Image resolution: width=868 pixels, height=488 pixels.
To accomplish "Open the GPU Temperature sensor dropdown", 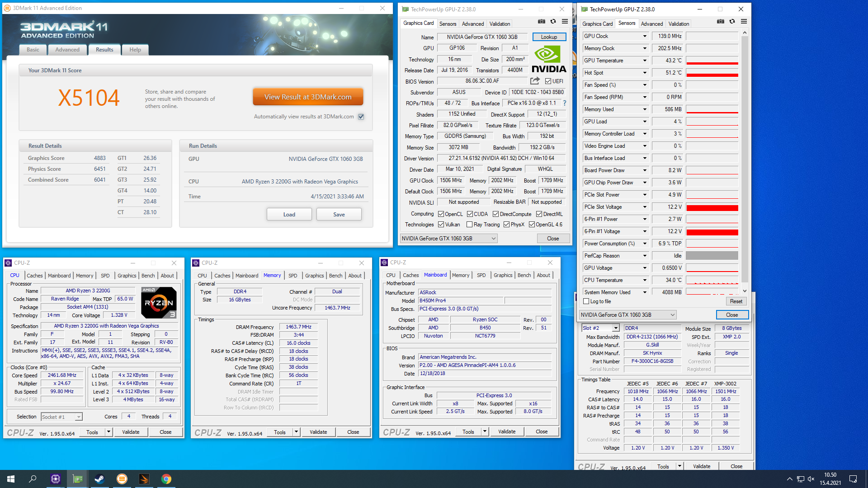I will click(x=645, y=61).
